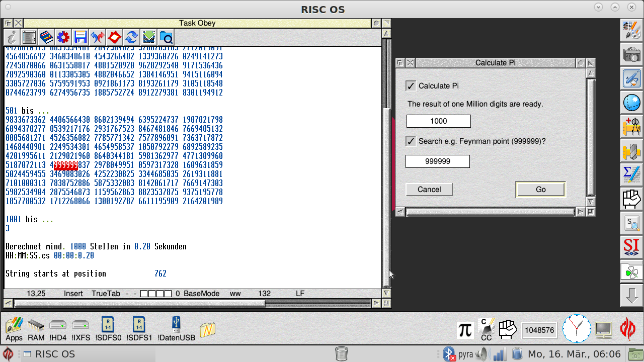The image size is (644, 362).
Task: Expand the sidebar using the bottom down arrow
Action: point(631,296)
